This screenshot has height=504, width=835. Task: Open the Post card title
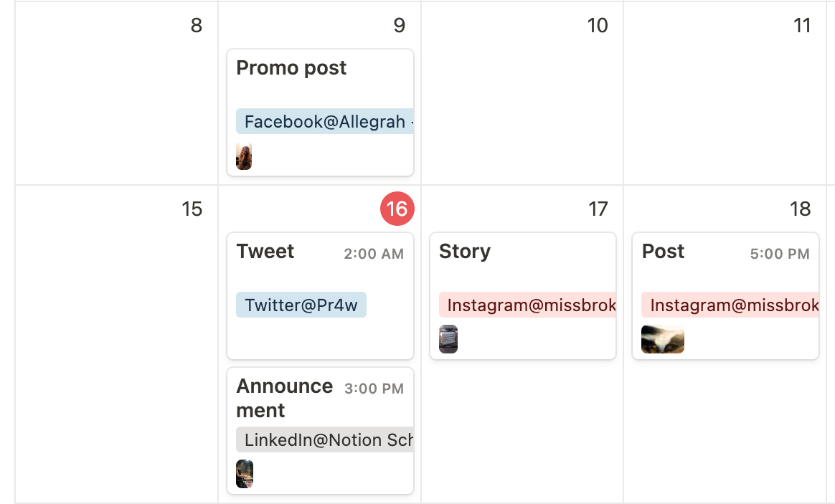pyautogui.click(x=663, y=252)
